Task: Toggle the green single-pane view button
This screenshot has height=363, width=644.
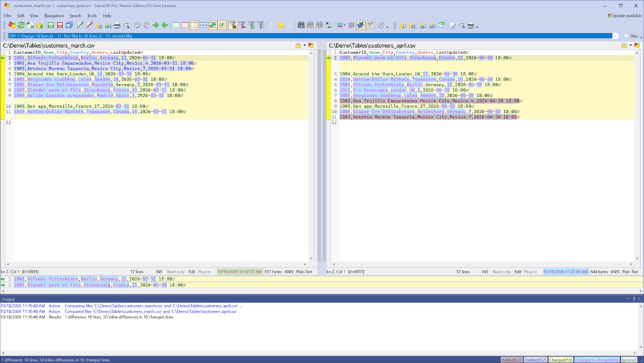Action: click(176, 26)
